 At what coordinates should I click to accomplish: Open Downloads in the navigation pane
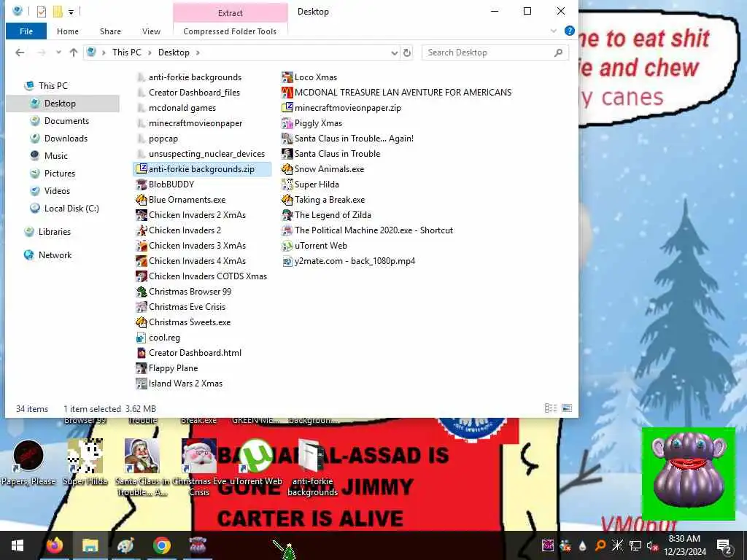click(x=66, y=139)
